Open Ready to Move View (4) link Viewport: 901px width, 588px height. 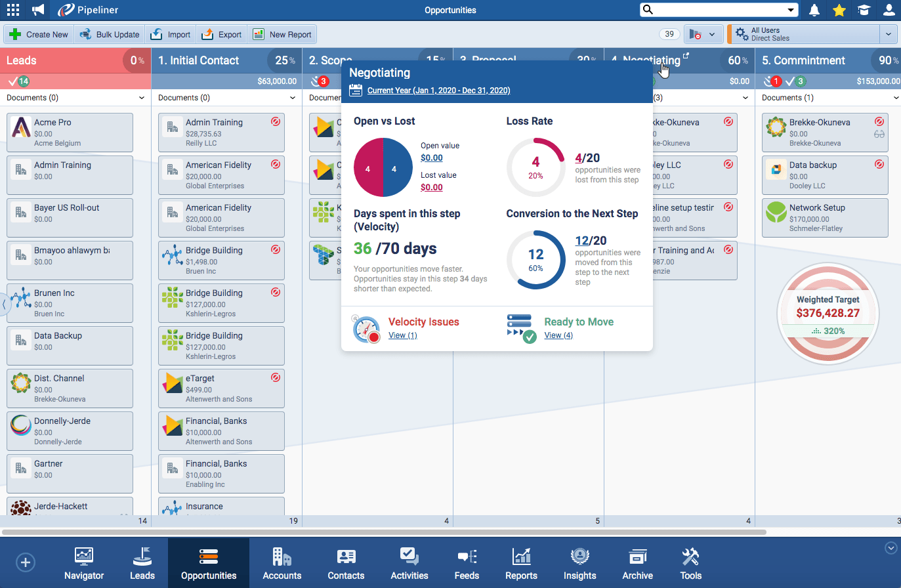click(x=558, y=335)
